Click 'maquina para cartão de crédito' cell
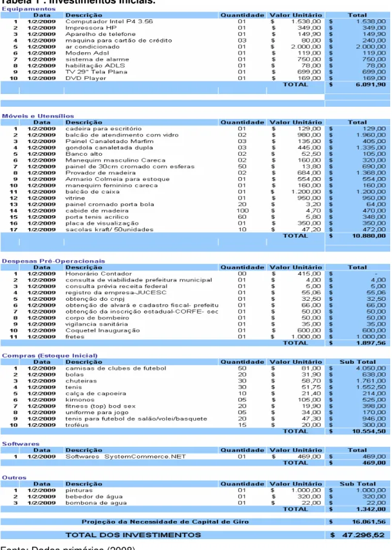 [x=118, y=41]
